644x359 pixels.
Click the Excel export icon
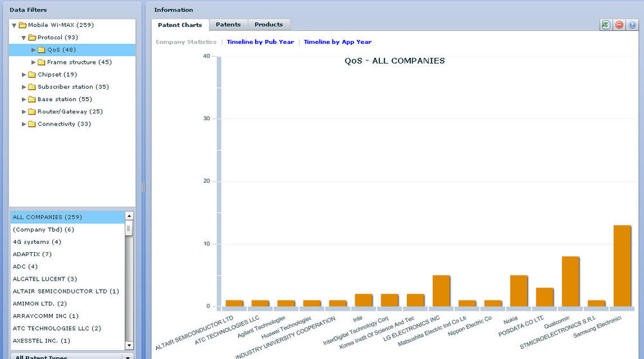click(605, 24)
